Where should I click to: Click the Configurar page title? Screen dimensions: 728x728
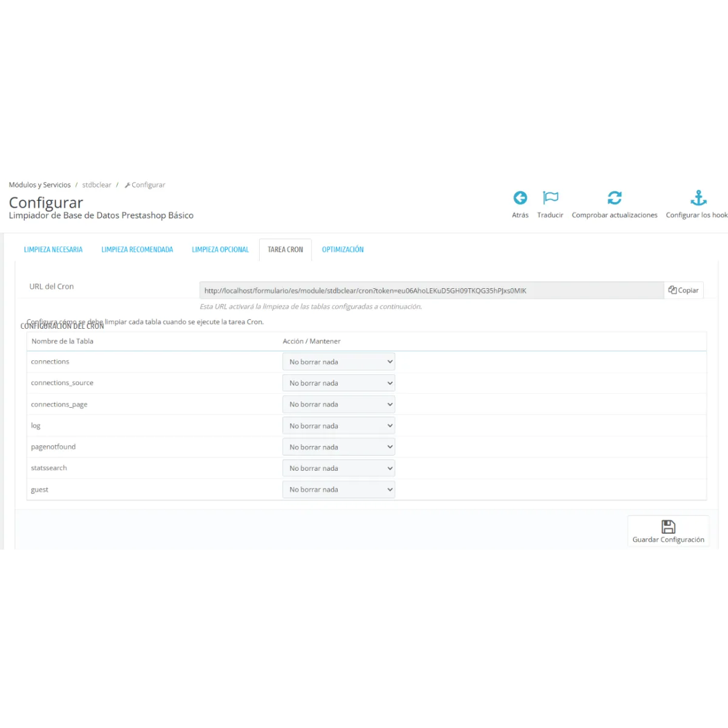[46, 203]
